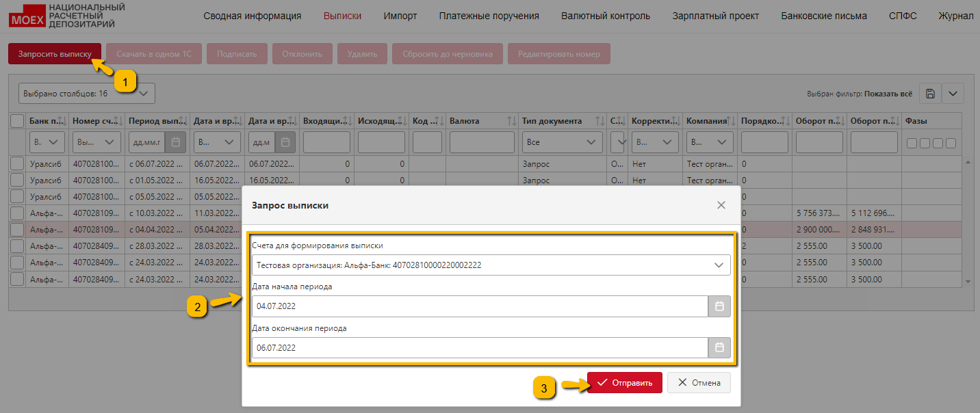
Task: Close the Запрос выписки dialog
Action: (x=721, y=205)
